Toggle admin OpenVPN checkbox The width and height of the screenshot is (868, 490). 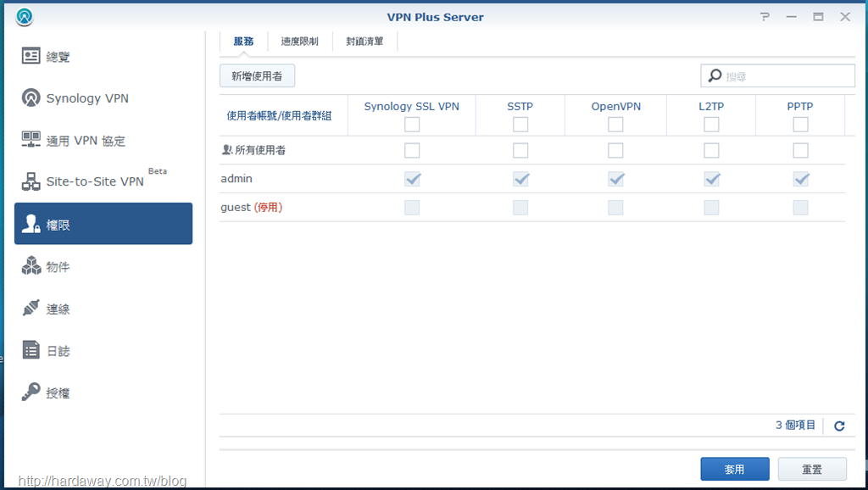pos(615,179)
